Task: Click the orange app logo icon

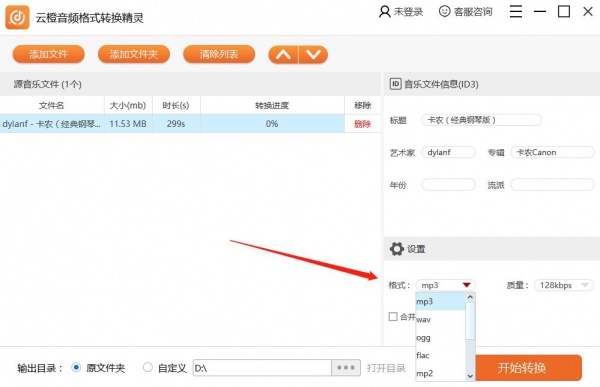Action: pyautogui.click(x=17, y=17)
